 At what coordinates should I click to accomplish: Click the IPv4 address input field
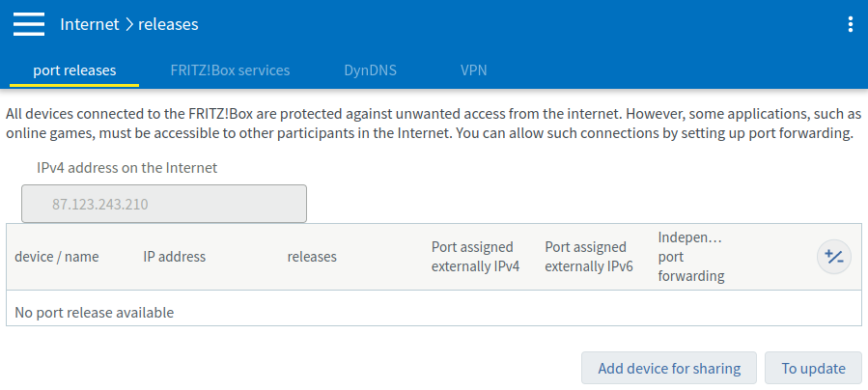click(163, 205)
